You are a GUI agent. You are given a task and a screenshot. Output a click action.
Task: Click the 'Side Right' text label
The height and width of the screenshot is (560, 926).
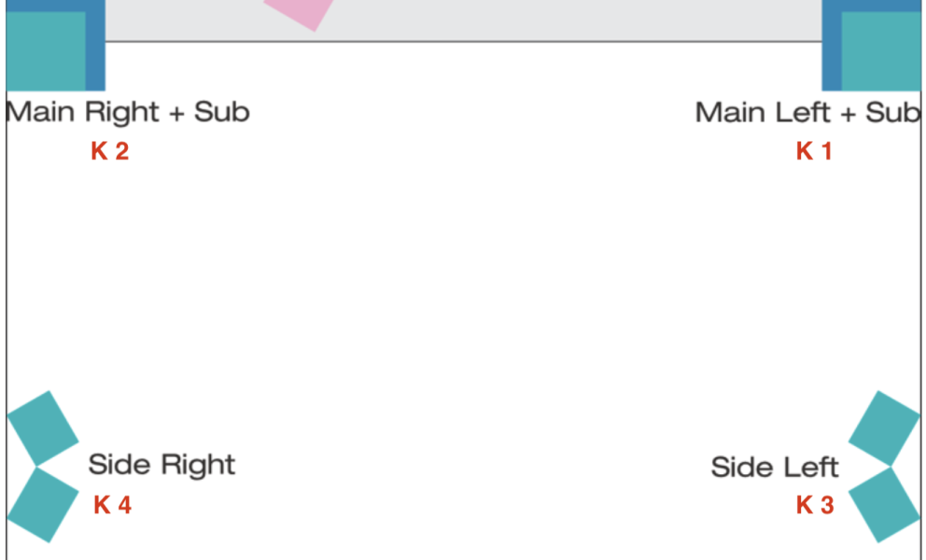click(161, 465)
